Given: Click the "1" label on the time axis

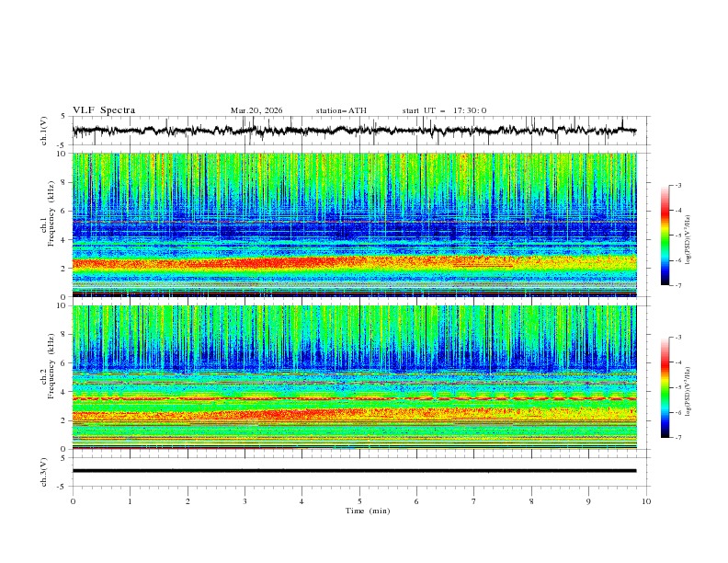Looking at the screenshot, I should (x=130, y=501).
